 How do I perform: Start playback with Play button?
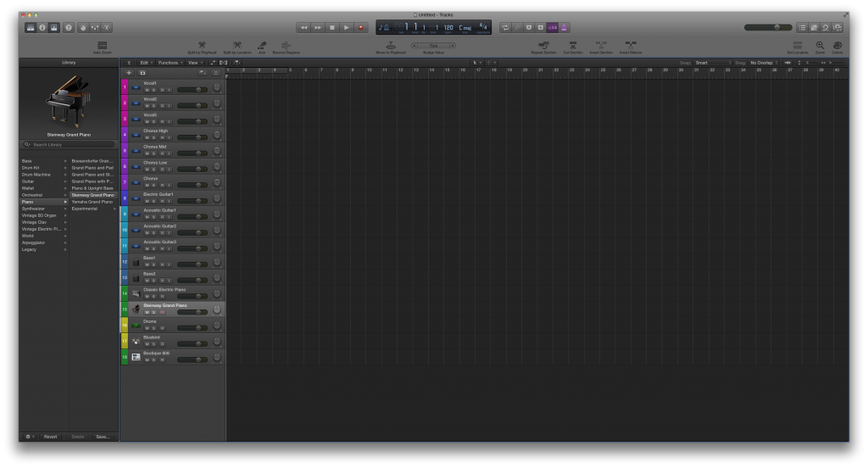click(347, 28)
